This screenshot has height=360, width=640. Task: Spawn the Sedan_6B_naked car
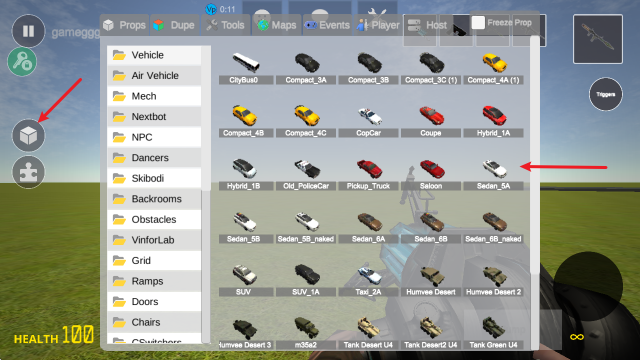tap(493, 227)
